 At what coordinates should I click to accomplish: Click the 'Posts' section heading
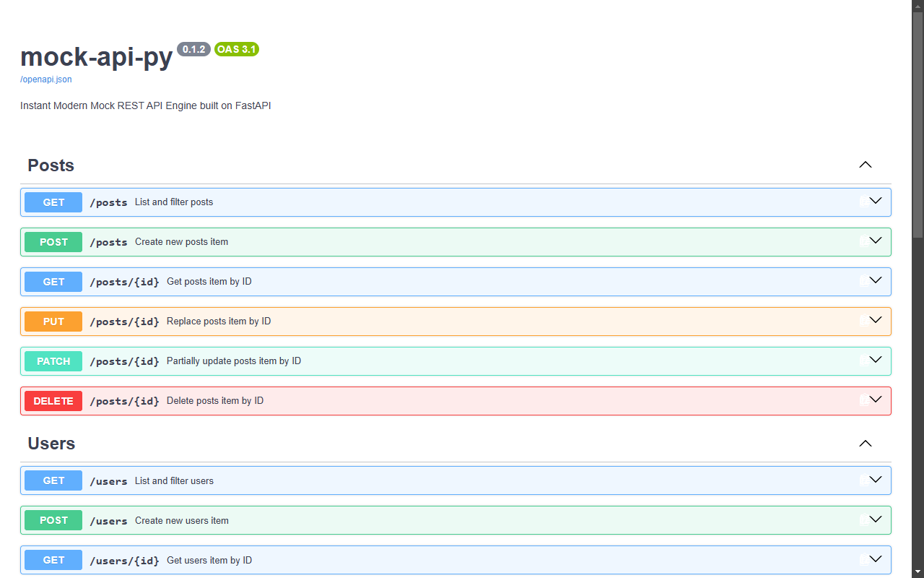tap(51, 165)
